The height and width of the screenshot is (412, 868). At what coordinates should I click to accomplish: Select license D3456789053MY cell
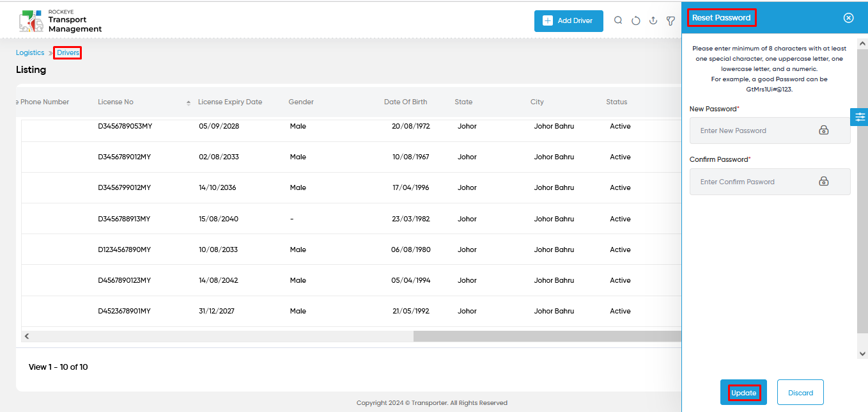125,127
